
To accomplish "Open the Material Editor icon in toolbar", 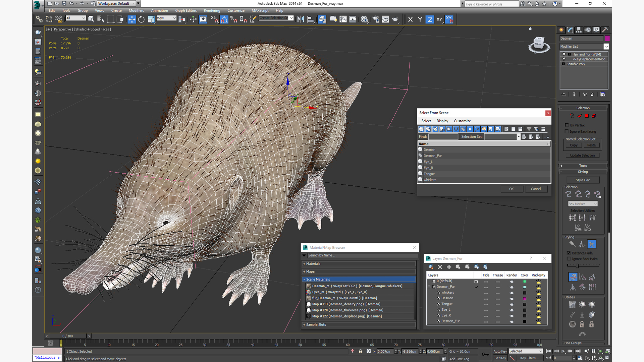I will 364,19.
